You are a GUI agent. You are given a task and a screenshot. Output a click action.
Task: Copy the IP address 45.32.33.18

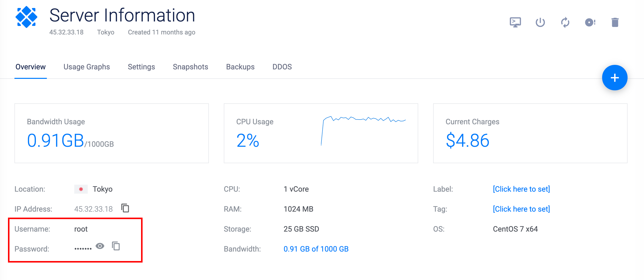125,208
